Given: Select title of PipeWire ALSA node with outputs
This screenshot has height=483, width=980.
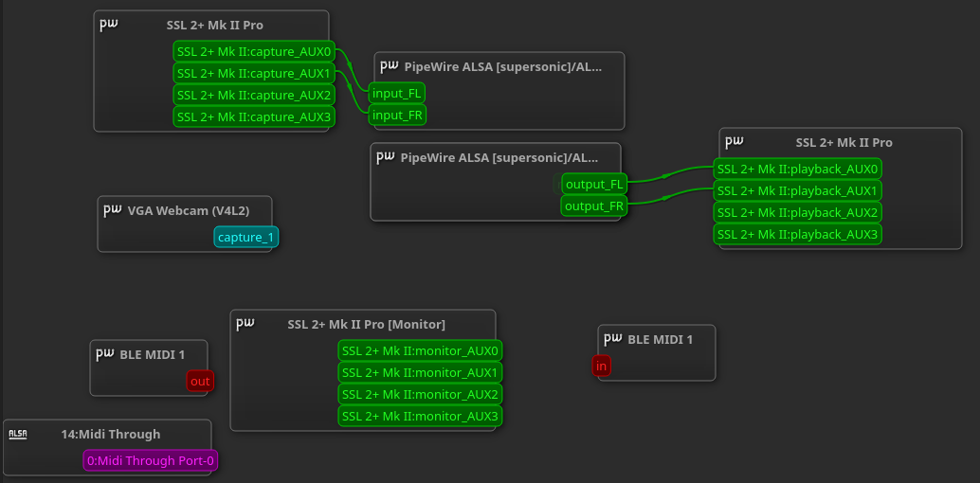Looking at the screenshot, I should point(499,157).
